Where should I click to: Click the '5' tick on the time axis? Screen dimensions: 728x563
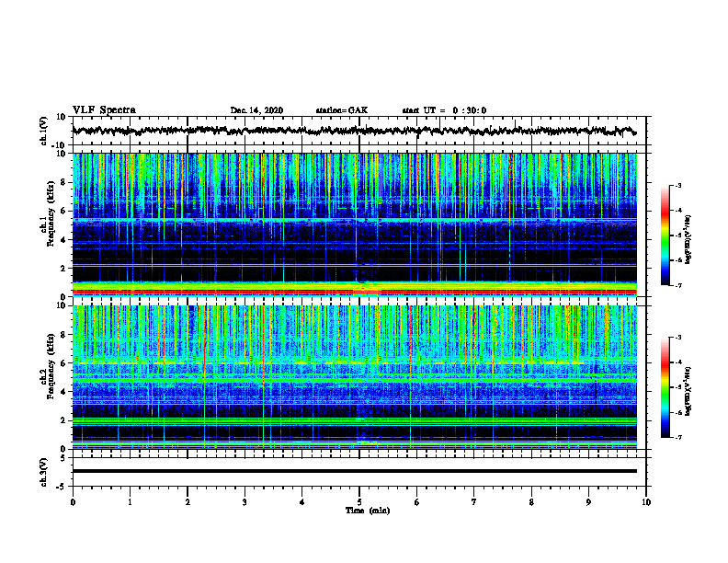[359, 502]
